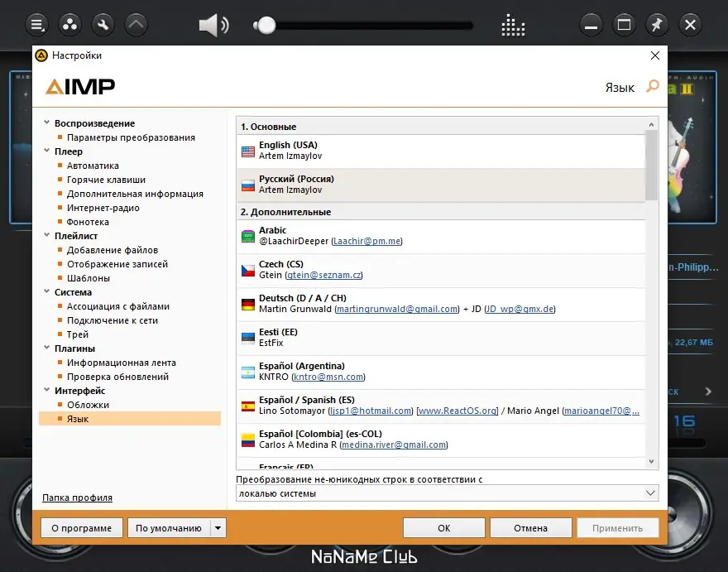Viewport: 728px width, 572px height.
Task: Open the equalizer visualization icon
Action: (x=513, y=26)
